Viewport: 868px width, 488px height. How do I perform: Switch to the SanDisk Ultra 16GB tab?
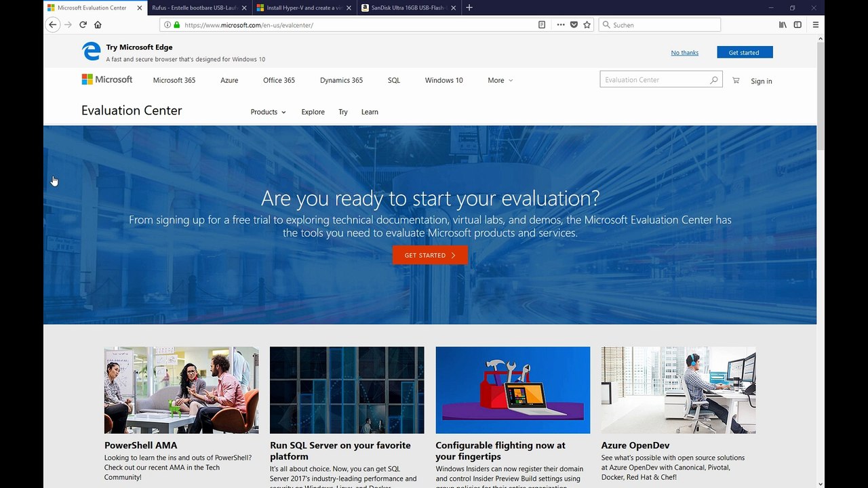408,7
